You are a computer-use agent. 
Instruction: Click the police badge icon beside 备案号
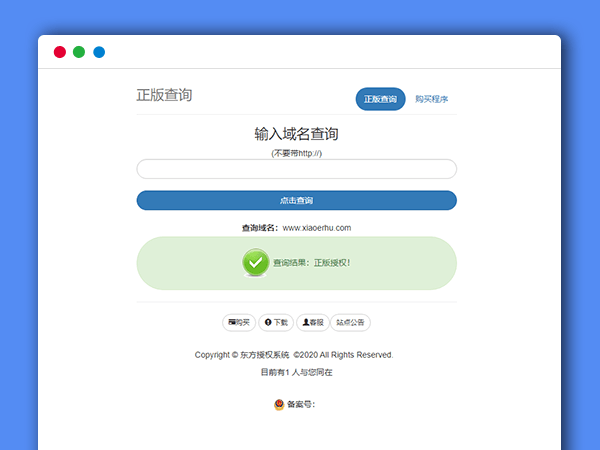[x=279, y=405]
